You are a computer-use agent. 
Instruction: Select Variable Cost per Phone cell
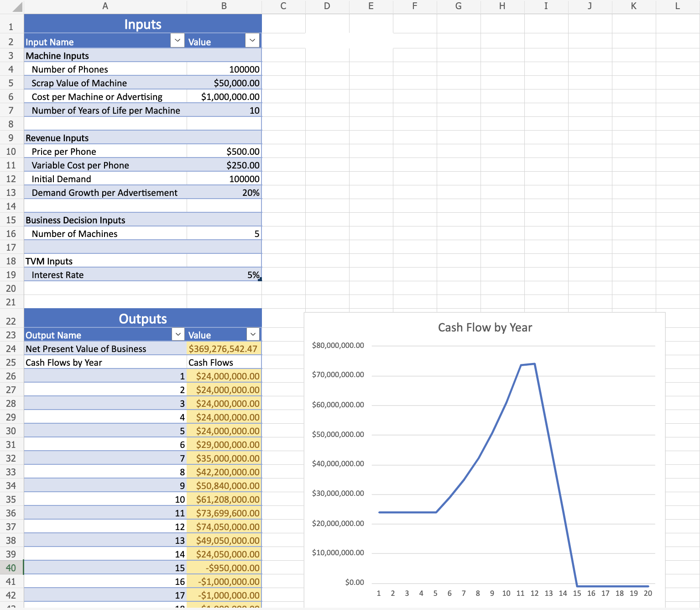105,165
